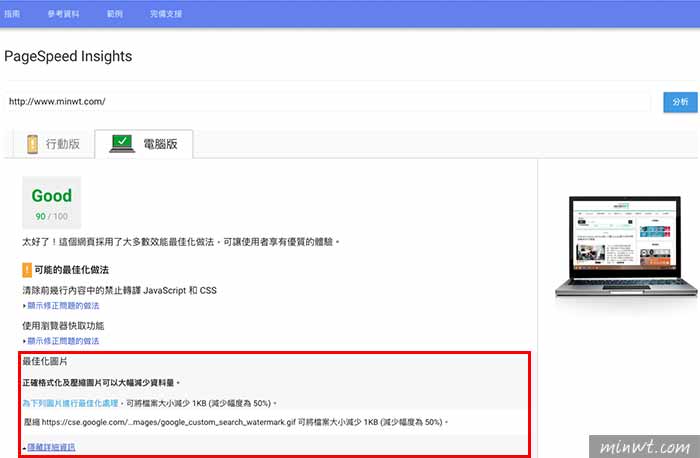Open the 完備支援 menu item
This screenshot has width=700, height=458.
pos(166,14)
